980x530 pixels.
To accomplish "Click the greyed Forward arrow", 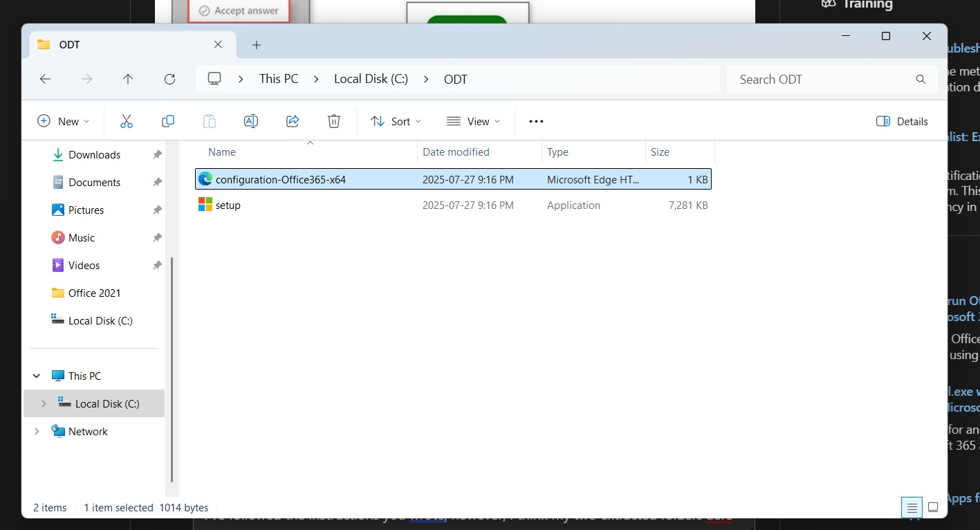I will [86, 79].
